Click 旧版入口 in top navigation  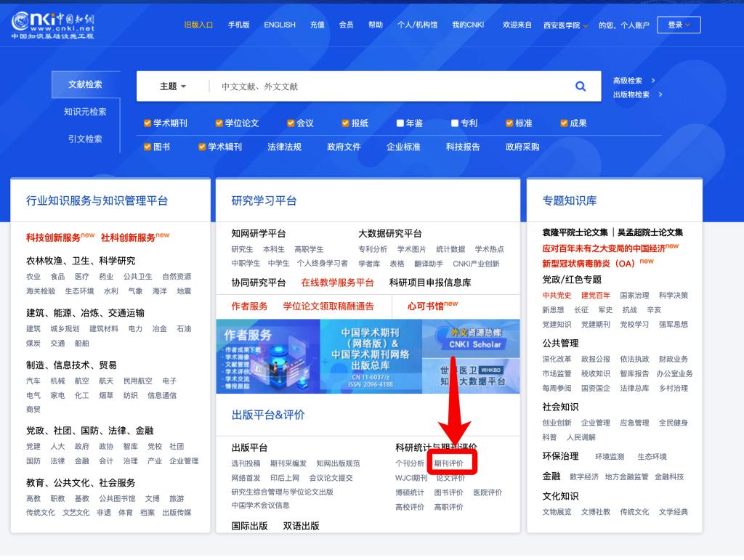(x=198, y=25)
